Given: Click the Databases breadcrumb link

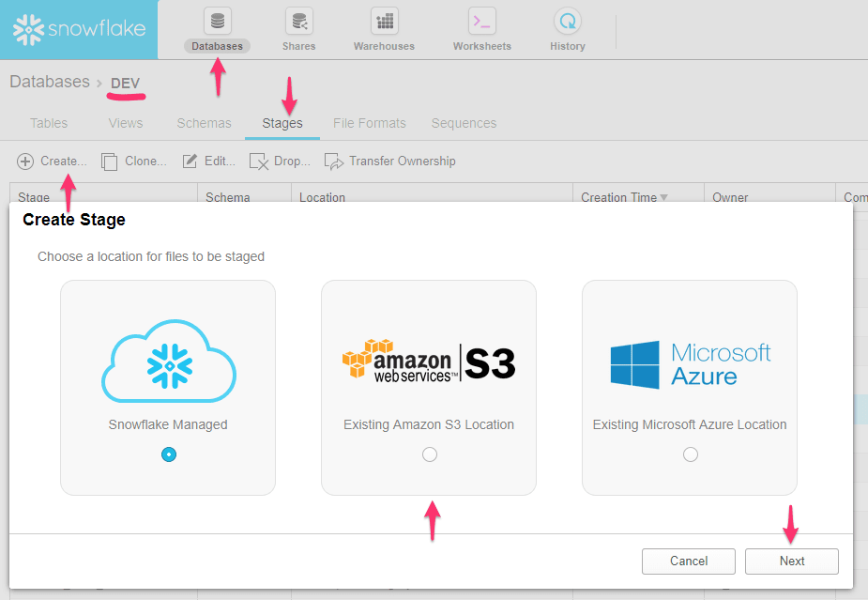Looking at the screenshot, I should coord(50,82).
